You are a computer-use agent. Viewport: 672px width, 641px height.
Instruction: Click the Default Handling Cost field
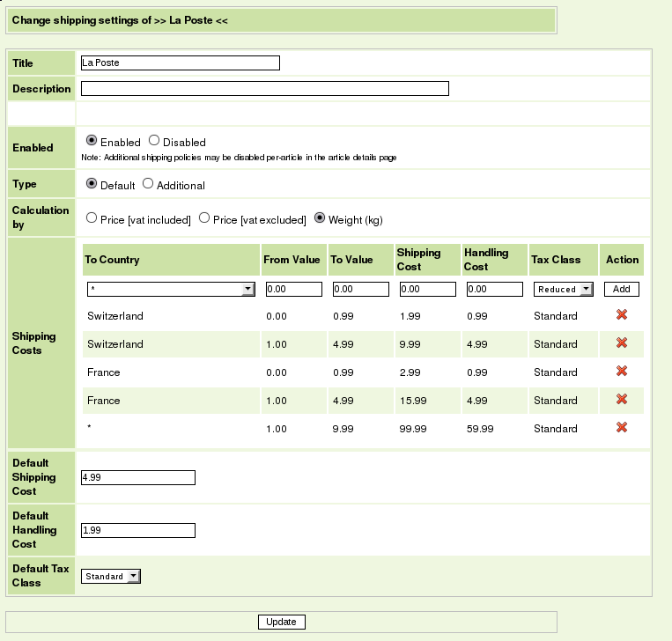click(x=137, y=530)
